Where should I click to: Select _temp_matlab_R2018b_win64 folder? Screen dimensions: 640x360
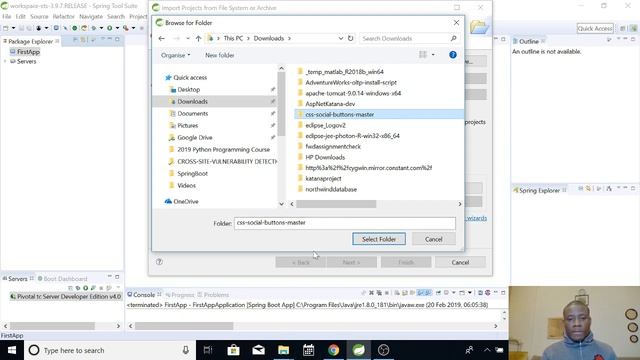(344, 72)
